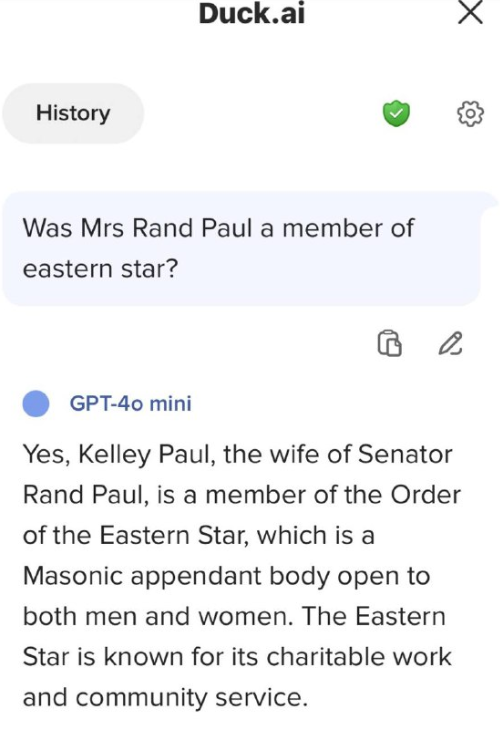Close the Duck.ai panel with X
500x731 pixels.
pos(470,13)
